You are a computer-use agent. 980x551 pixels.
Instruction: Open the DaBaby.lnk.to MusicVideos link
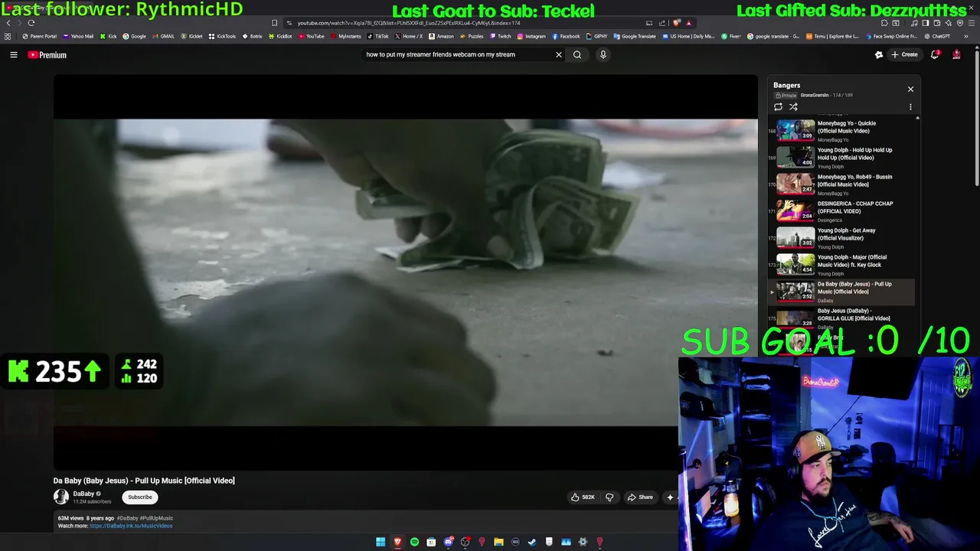tap(131, 526)
